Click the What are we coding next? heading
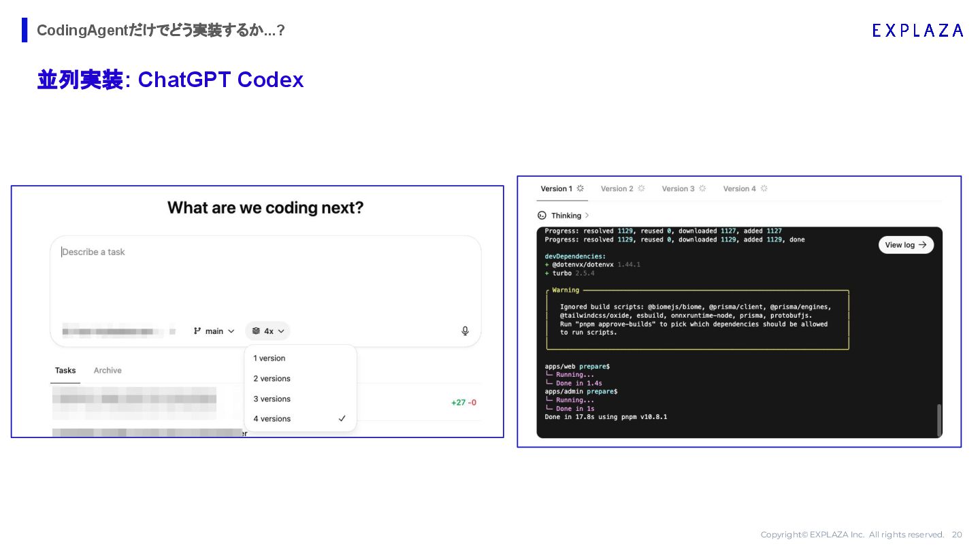Viewport: 980px width, 551px height. coord(265,207)
